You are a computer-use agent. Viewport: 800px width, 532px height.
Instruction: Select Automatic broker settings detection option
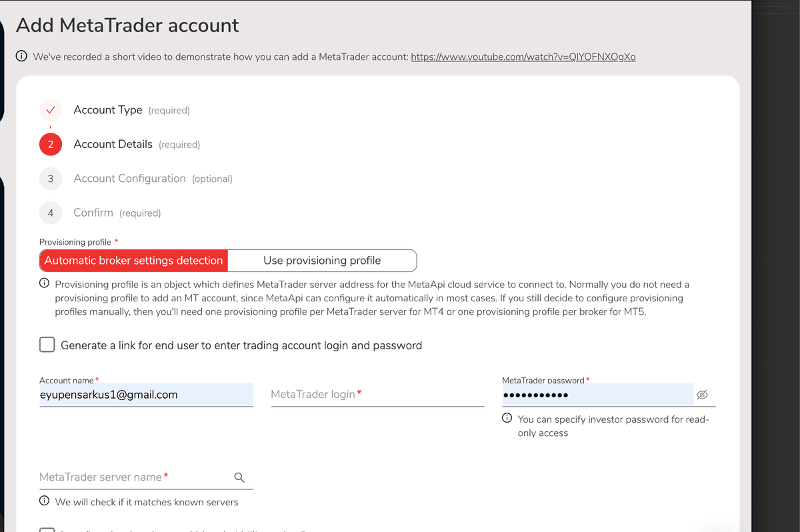(134, 261)
